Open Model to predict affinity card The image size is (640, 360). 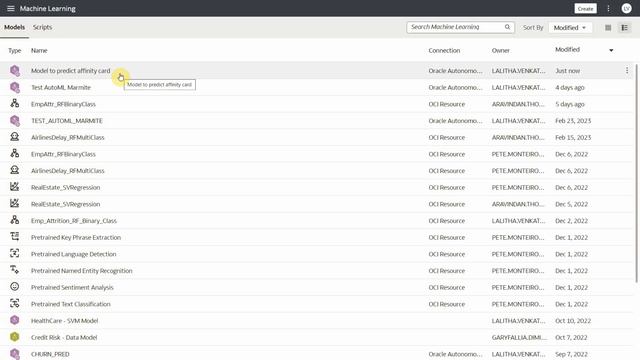(71, 71)
